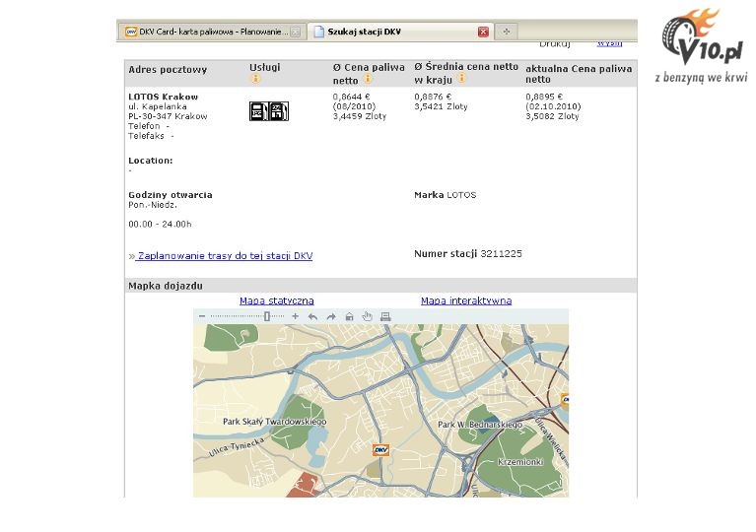The image size is (756, 532).
Task: Click the Wyślij link at the top
Action: click(609, 44)
